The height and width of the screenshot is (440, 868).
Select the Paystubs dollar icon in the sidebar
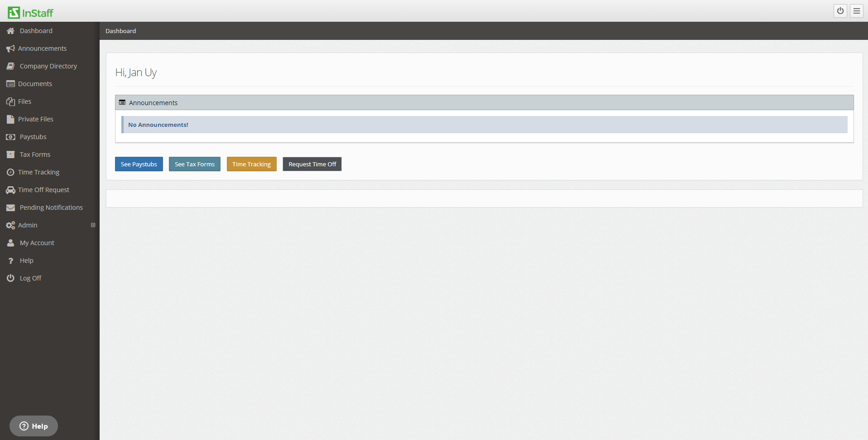click(x=10, y=136)
